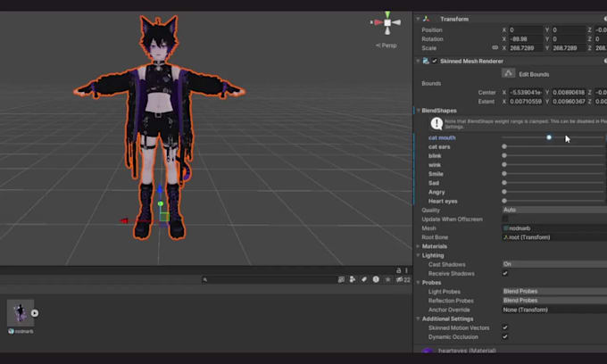Click the favorites star icon in Project toolbar

pyautogui.click(x=388, y=279)
